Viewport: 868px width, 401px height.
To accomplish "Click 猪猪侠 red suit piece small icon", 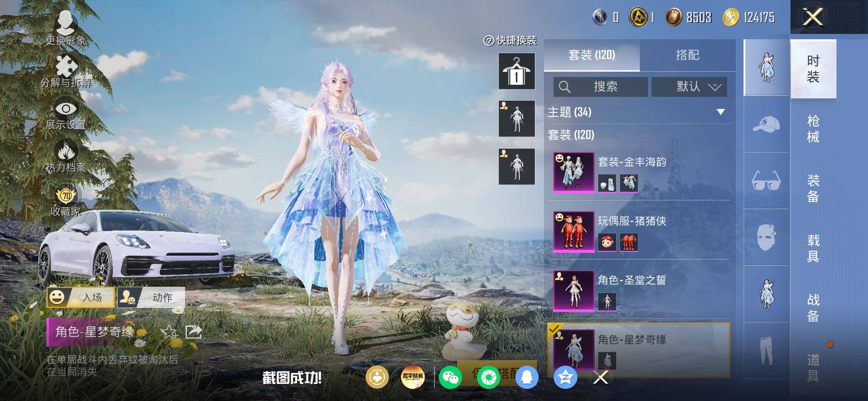I will [x=629, y=242].
